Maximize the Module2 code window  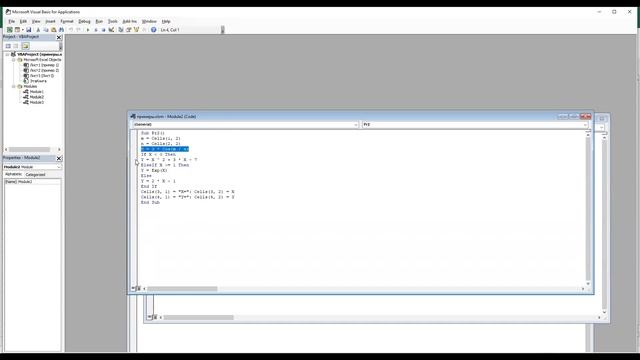(x=574, y=117)
